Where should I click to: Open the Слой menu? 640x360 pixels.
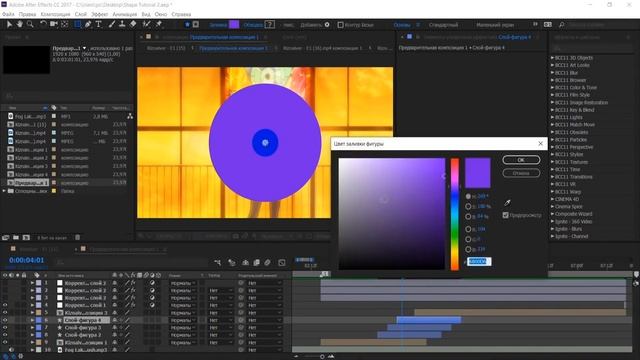tap(80, 14)
